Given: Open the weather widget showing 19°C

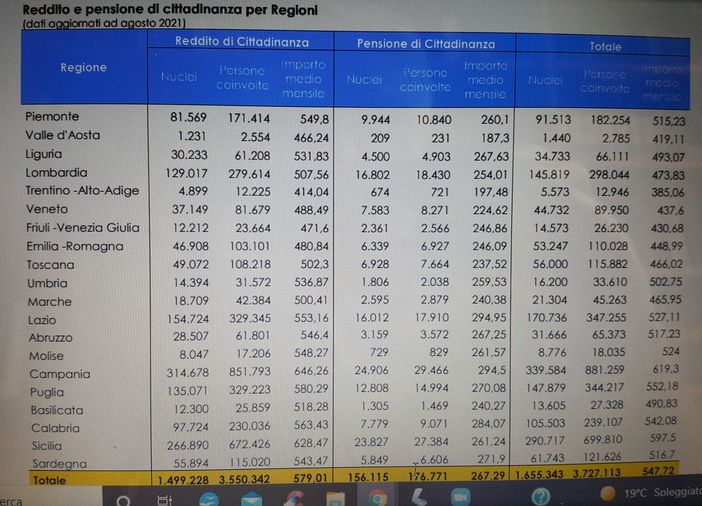Looking at the screenshot, I should pyautogui.click(x=651, y=493).
